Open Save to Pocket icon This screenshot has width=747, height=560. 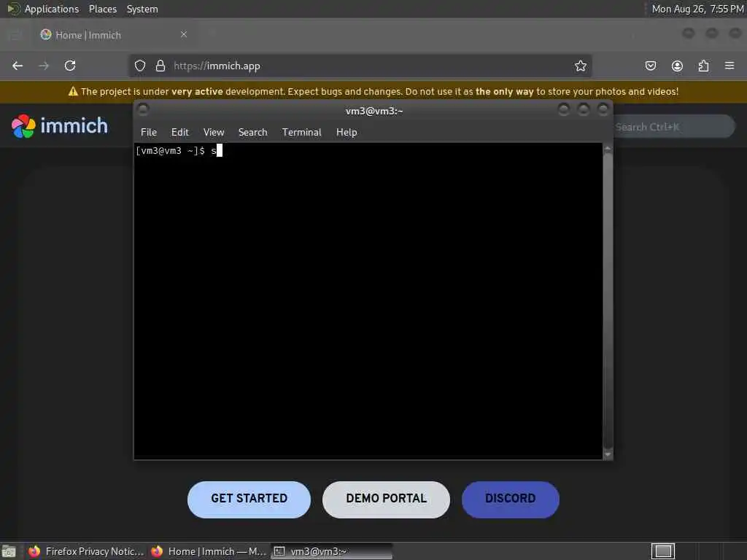coord(650,66)
